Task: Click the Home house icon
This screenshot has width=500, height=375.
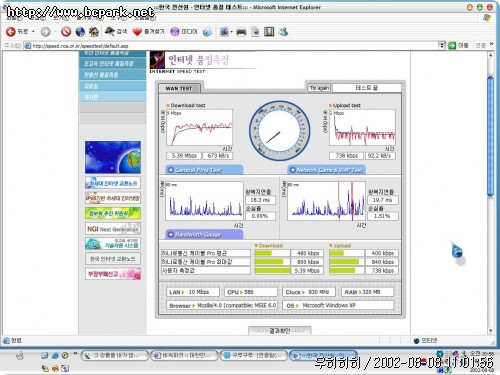Action: tap(94, 32)
